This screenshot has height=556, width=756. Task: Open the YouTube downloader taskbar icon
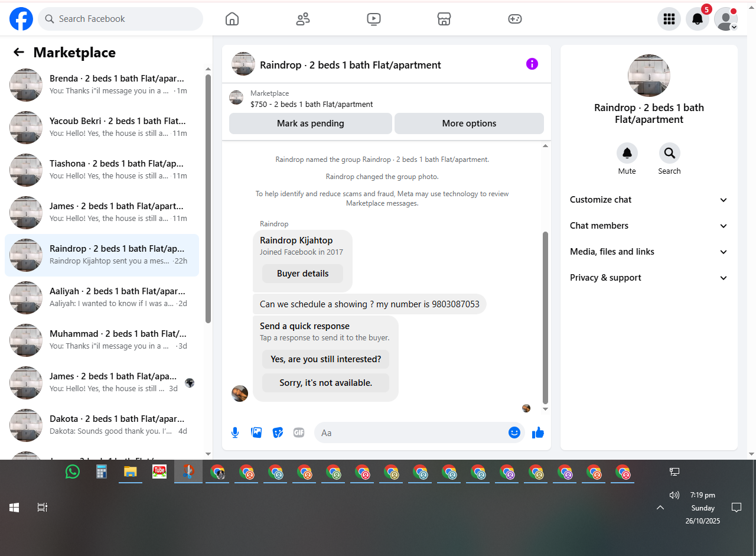159,472
